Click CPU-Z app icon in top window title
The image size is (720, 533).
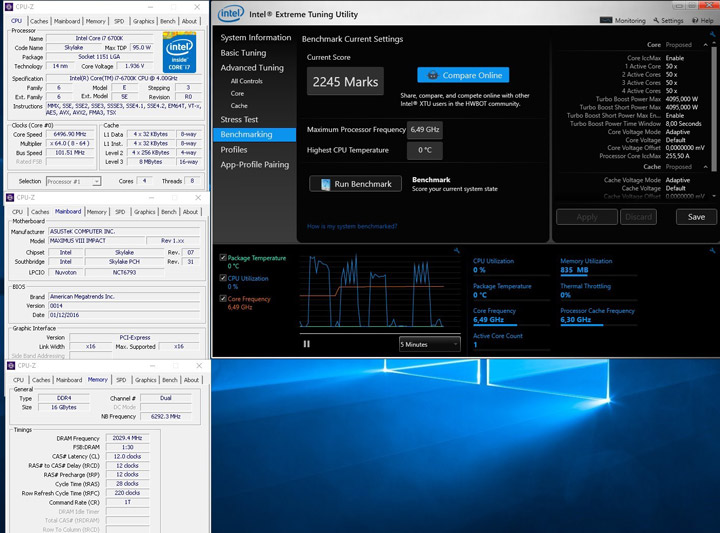[x=11, y=6]
